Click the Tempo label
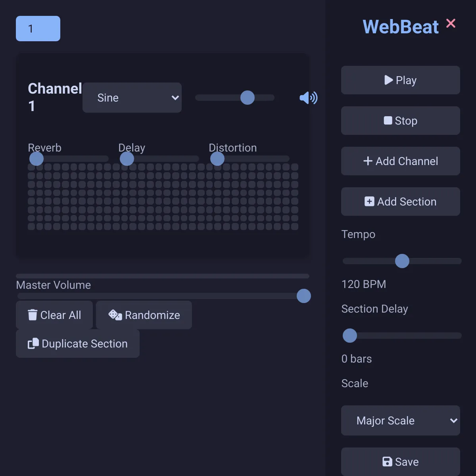This screenshot has width=476, height=476. tap(358, 234)
